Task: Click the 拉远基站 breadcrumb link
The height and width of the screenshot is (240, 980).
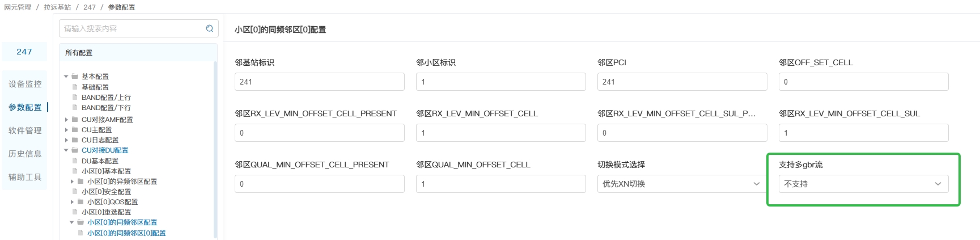Action: click(x=57, y=7)
